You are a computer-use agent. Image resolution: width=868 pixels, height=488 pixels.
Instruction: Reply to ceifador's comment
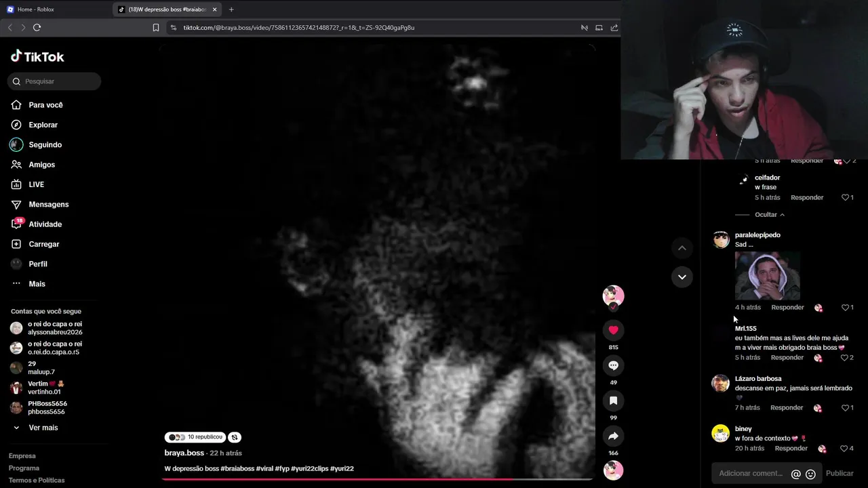(807, 198)
